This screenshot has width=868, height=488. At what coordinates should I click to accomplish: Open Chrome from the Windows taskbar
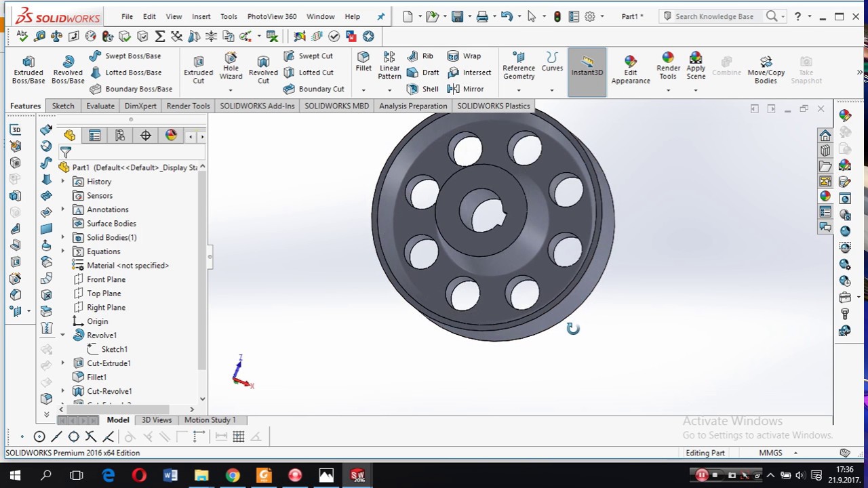[x=233, y=475]
